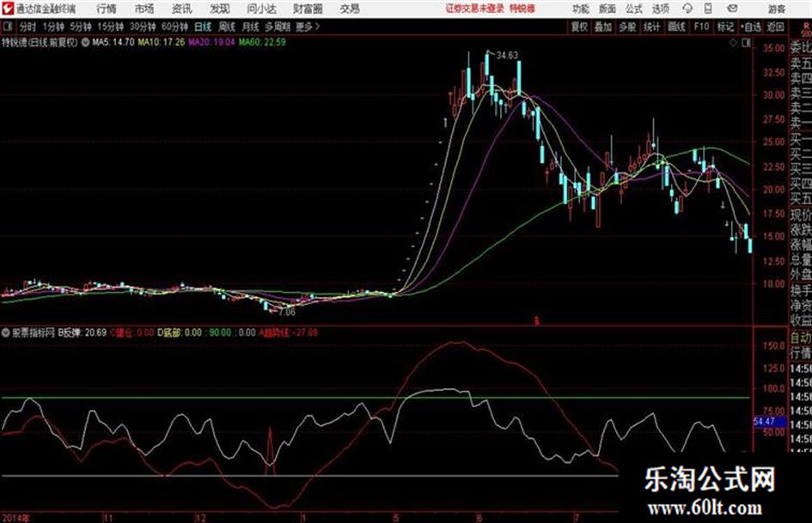Open the 功能 menu
This screenshot has width=812, height=523.
581,9
